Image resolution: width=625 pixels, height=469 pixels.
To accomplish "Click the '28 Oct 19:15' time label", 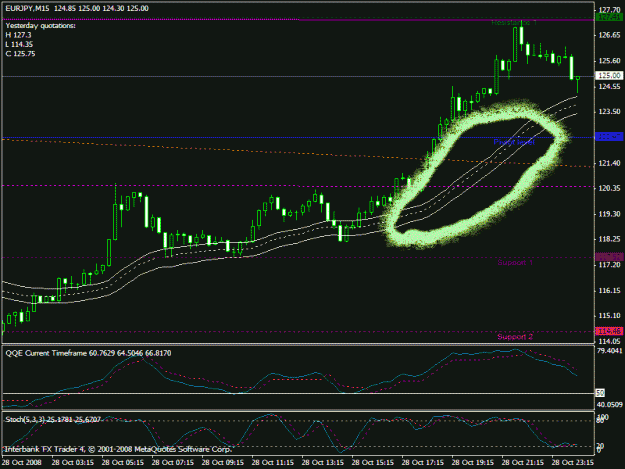I will pyautogui.click(x=473, y=463).
